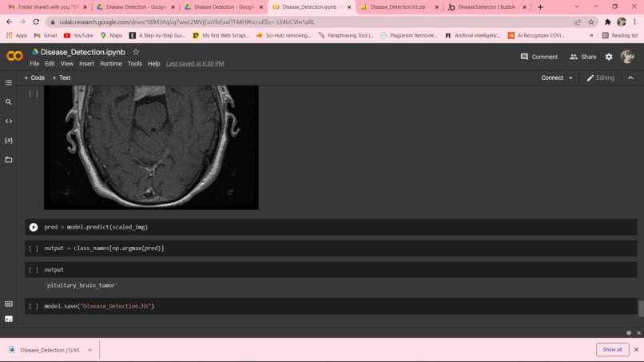This screenshot has height=362, width=644.
Task: Click the address bar URL
Action: pos(187,22)
